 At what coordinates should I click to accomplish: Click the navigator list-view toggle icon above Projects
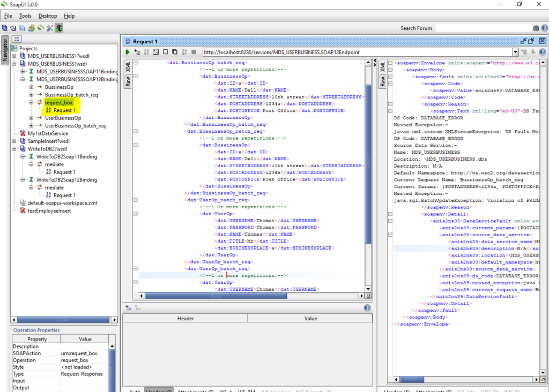17,39
